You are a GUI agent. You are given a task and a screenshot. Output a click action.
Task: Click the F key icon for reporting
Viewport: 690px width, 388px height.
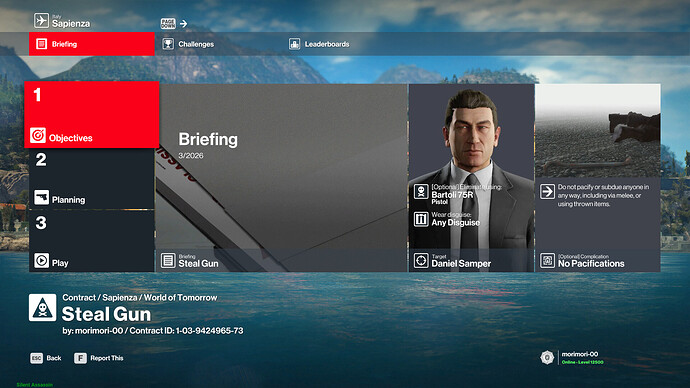pos(80,358)
